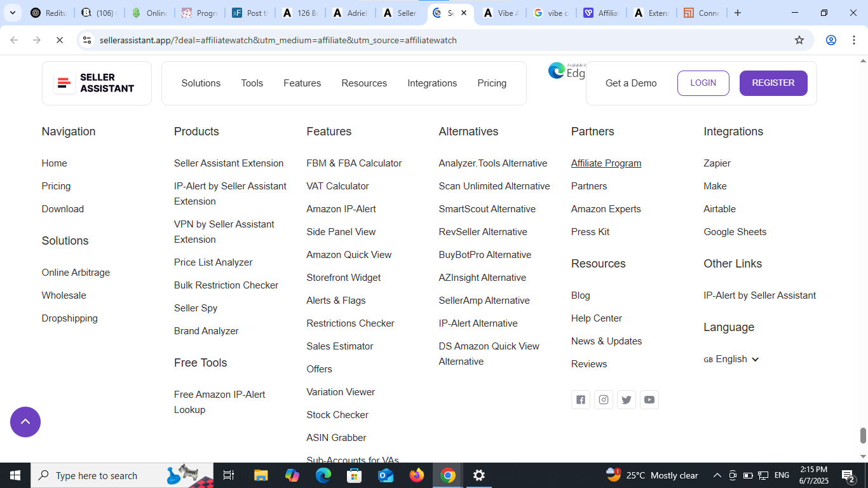This screenshot has width=868, height=488.
Task: Open Solutions menu in header
Action: click(x=201, y=83)
